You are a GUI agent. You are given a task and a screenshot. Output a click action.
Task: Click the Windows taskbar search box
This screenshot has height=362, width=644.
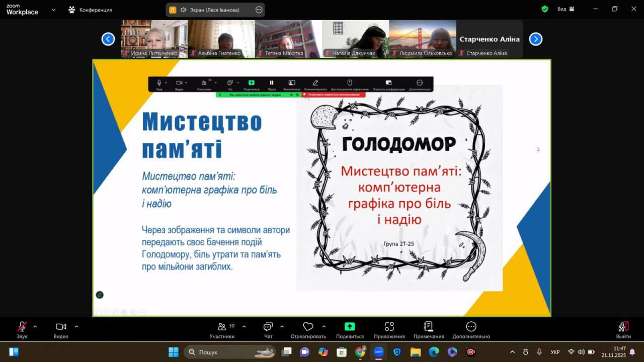(229, 352)
